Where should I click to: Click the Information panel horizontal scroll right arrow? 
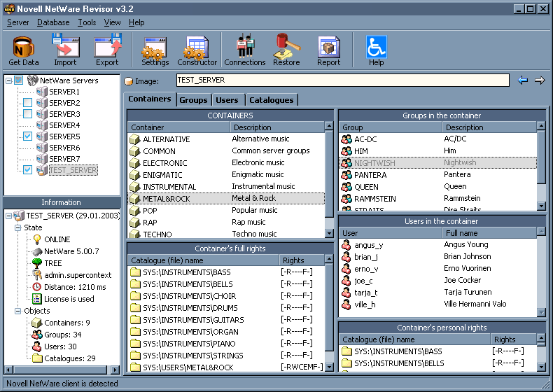click(115, 370)
